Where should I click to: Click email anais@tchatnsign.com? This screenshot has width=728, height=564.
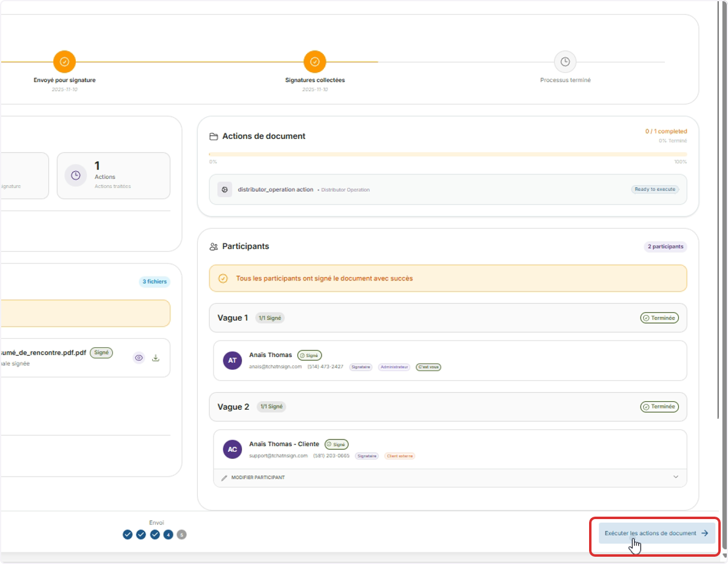tap(275, 367)
